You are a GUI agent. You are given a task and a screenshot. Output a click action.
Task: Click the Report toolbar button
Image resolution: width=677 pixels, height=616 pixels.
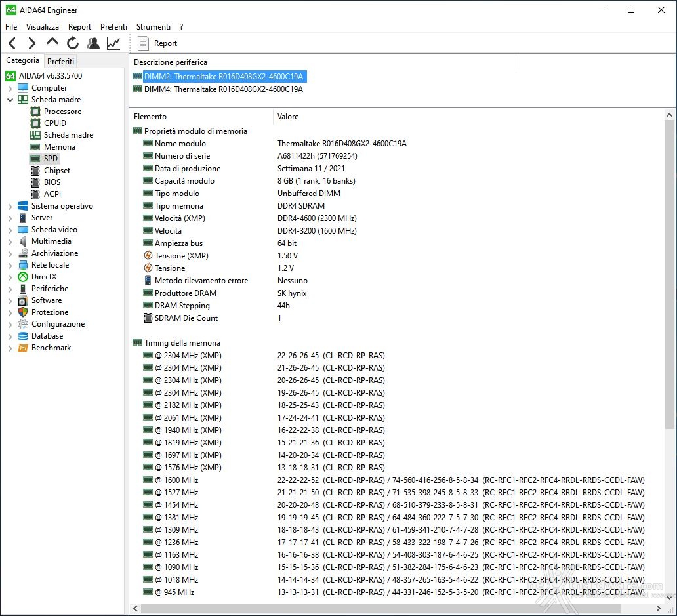[157, 43]
